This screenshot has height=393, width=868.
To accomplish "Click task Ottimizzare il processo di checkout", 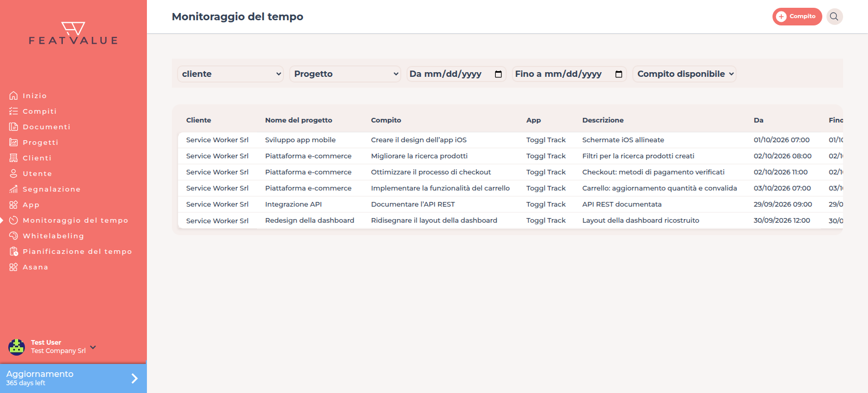I will (431, 172).
